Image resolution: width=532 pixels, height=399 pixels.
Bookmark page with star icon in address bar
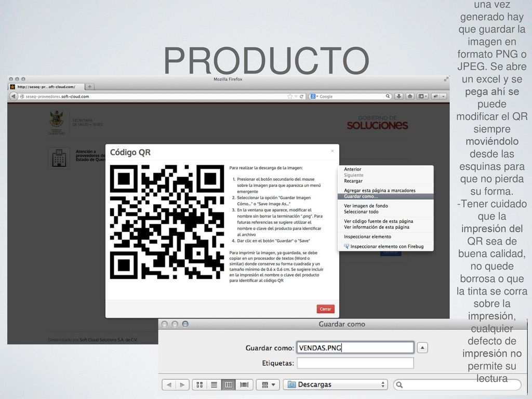290,96
